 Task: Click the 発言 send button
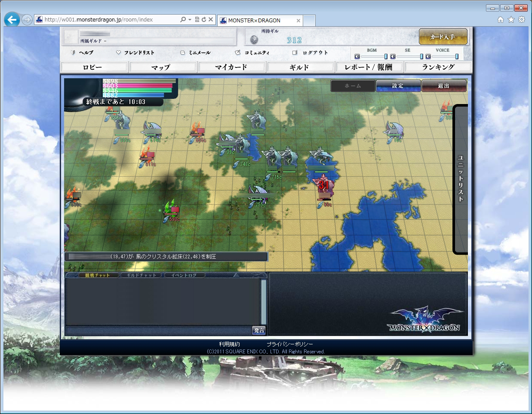click(259, 330)
